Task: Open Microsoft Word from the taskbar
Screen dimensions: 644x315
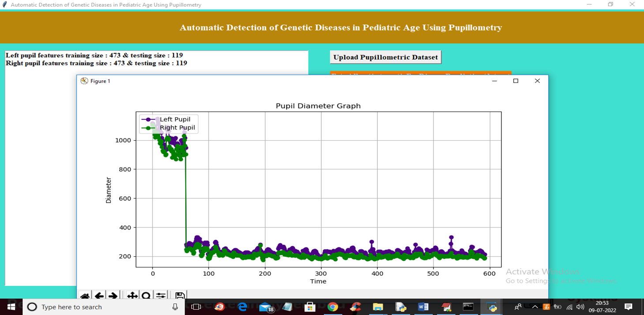Action: [424, 307]
